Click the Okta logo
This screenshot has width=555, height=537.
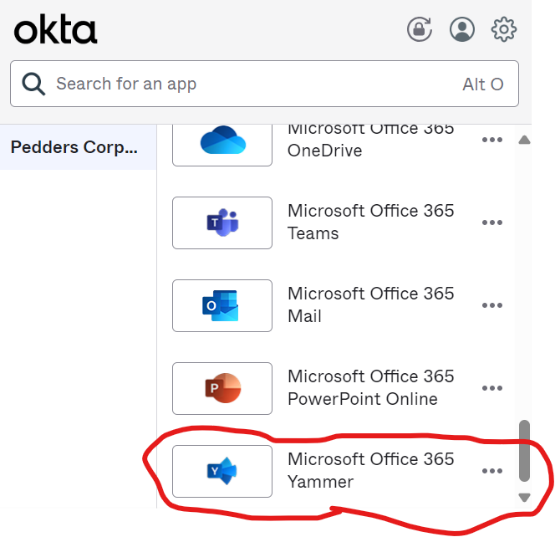(x=55, y=29)
